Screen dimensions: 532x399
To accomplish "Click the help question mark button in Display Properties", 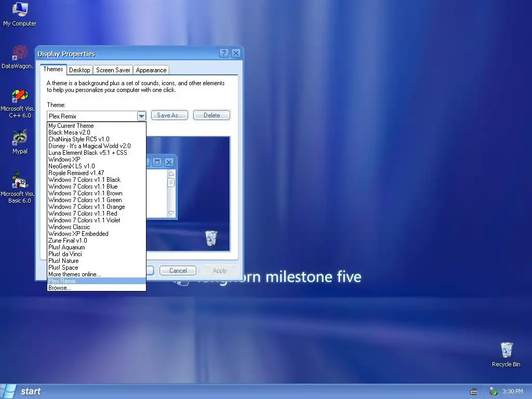I will point(224,53).
